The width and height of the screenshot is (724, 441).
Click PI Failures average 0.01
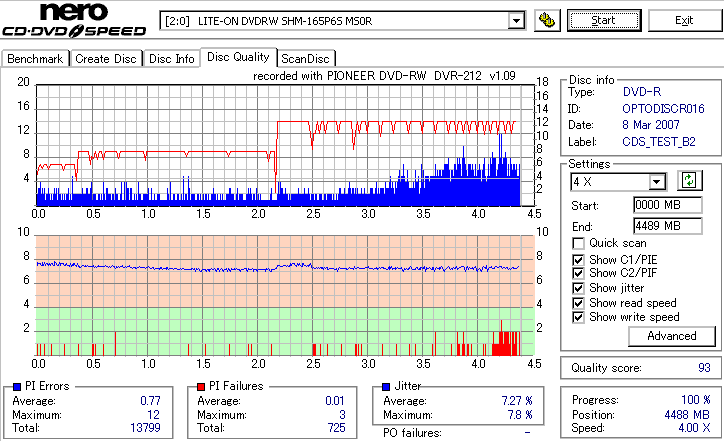coord(335,401)
